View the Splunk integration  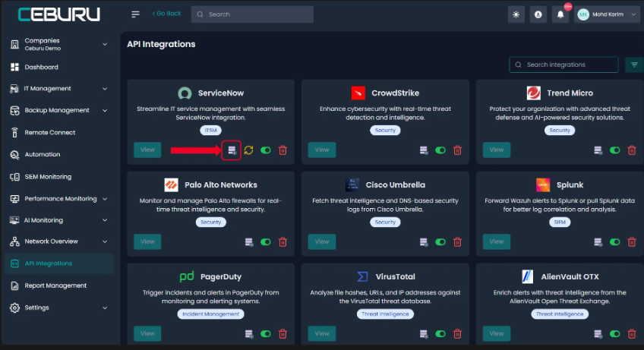pos(497,241)
